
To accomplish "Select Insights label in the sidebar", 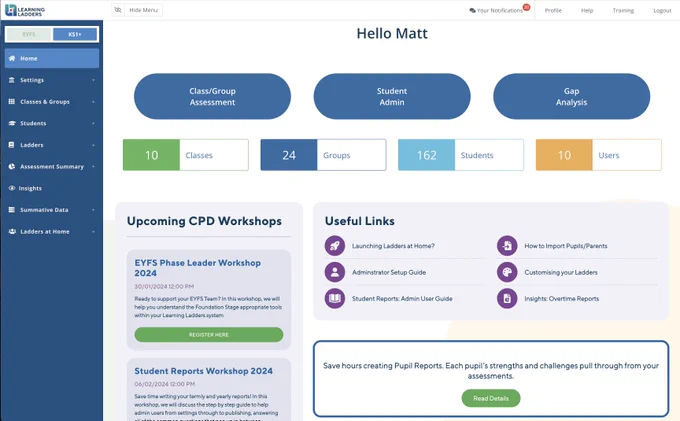I will click(x=30, y=188).
